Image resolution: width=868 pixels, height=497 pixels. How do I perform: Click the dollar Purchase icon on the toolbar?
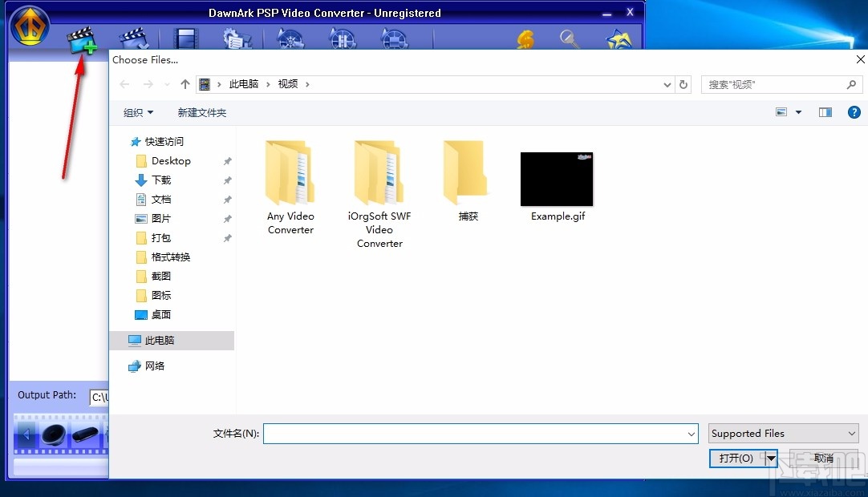(525, 38)
